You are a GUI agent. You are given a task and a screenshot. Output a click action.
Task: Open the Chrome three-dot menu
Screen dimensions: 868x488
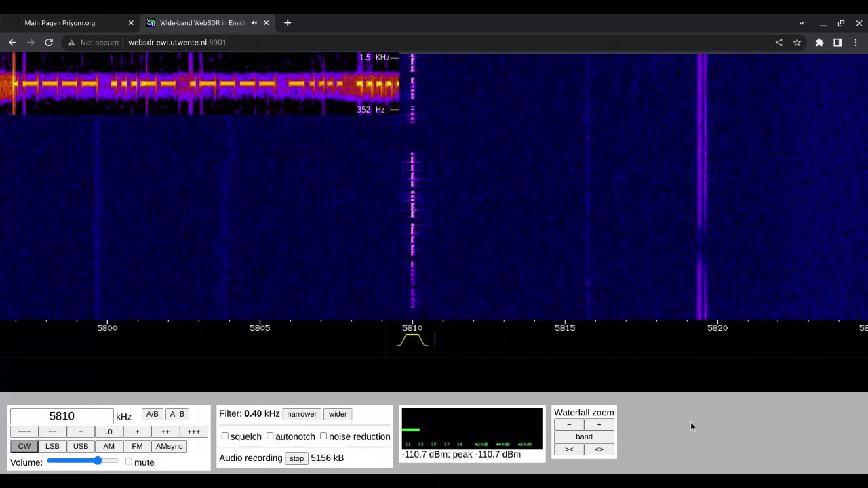(856, 42)
